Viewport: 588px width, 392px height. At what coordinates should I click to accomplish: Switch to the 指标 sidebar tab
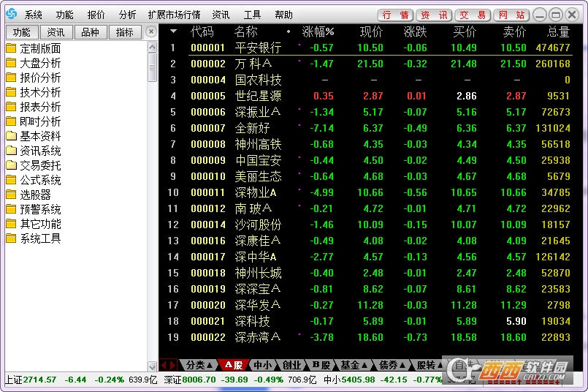[124, 32]
